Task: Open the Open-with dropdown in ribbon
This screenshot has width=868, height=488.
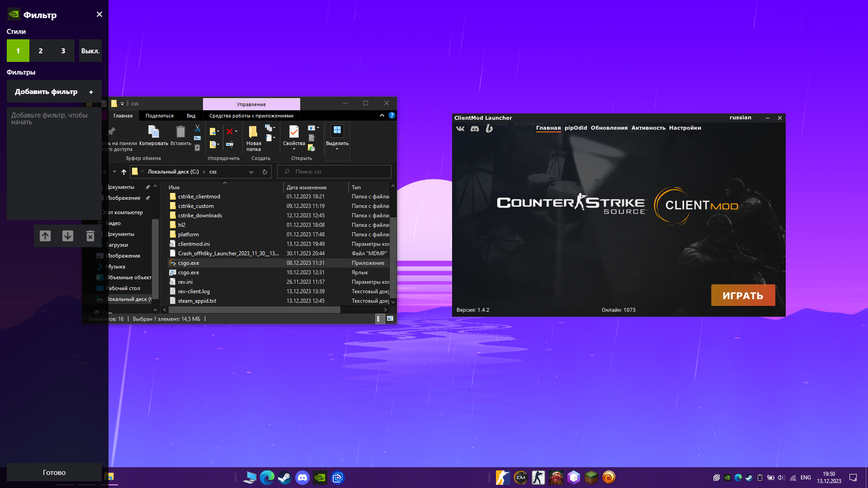Action: (x=314, y=128)
